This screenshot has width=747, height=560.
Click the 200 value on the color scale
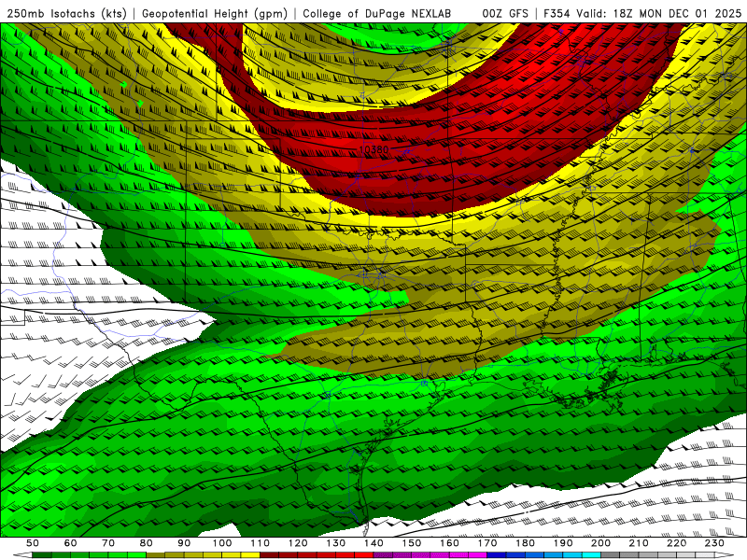(x=601, y=543)
